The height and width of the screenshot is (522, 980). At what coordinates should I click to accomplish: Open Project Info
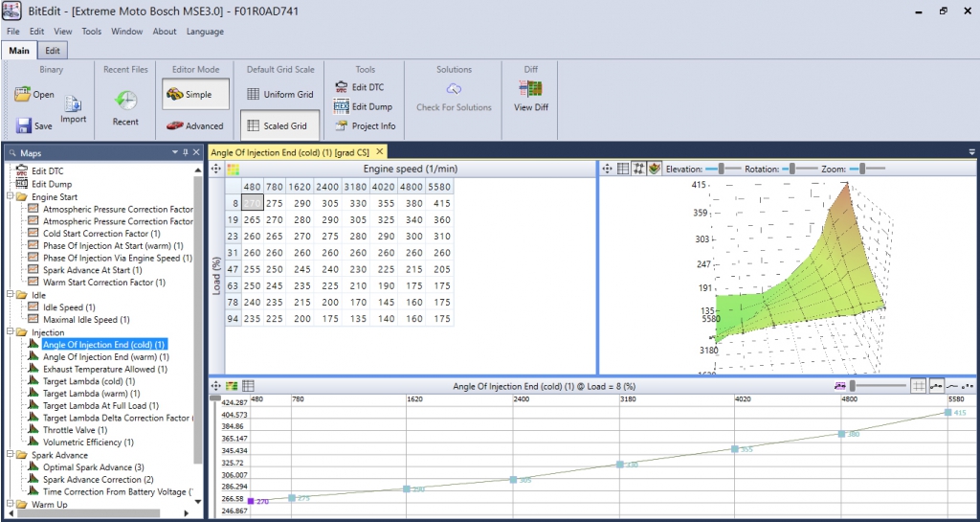[365, 125]
